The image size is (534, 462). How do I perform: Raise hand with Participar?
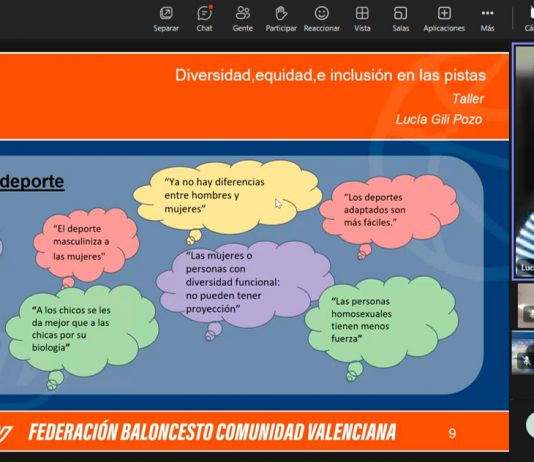tap(281, 19)
